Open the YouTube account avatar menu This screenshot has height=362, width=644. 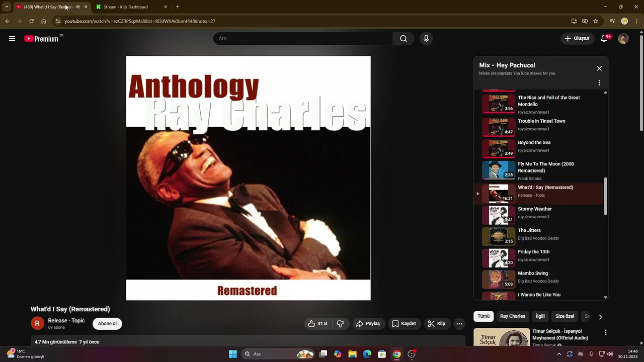pos(623,39)
